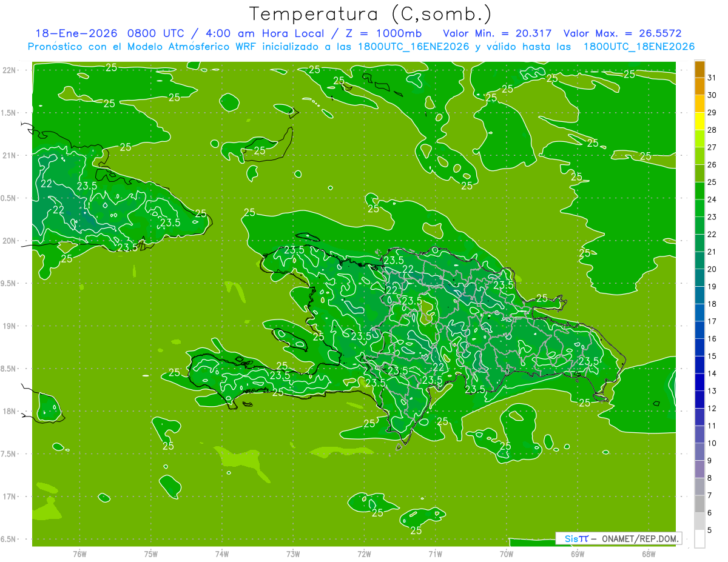Click the "Sis" logo text in credit box

[x=571, y=538]
